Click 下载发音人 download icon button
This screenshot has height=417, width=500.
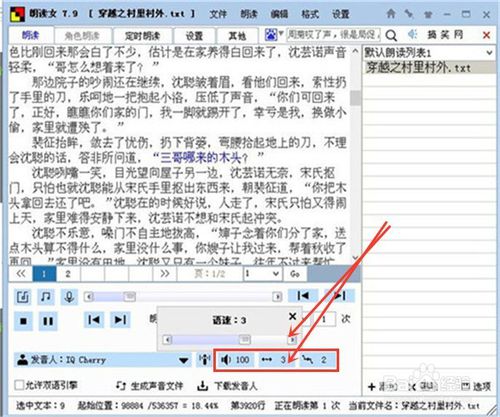227,386
